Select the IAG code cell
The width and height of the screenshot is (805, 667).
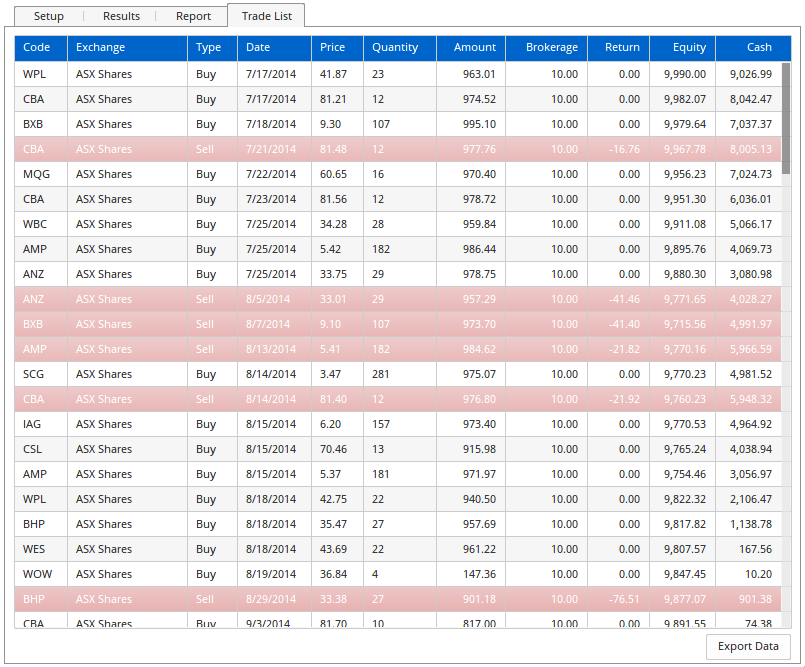point(41,424)
